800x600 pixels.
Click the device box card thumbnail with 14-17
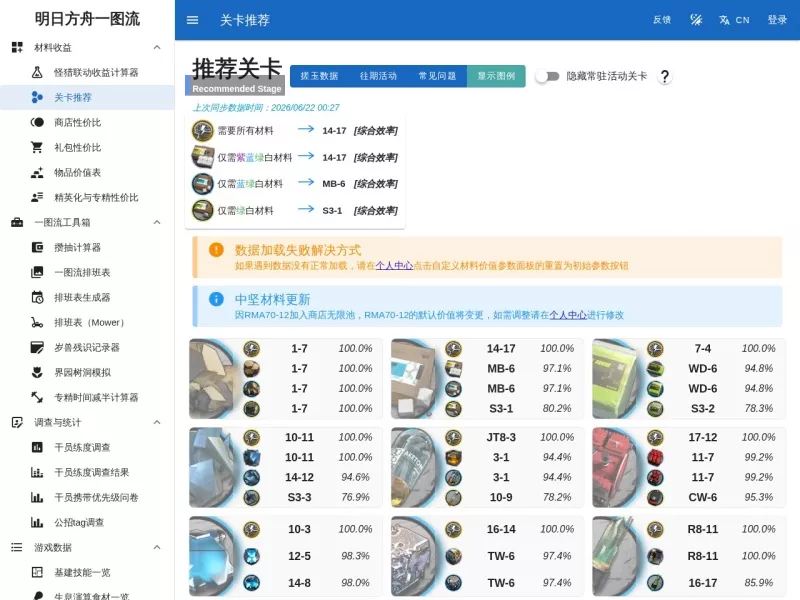(416, 379)
